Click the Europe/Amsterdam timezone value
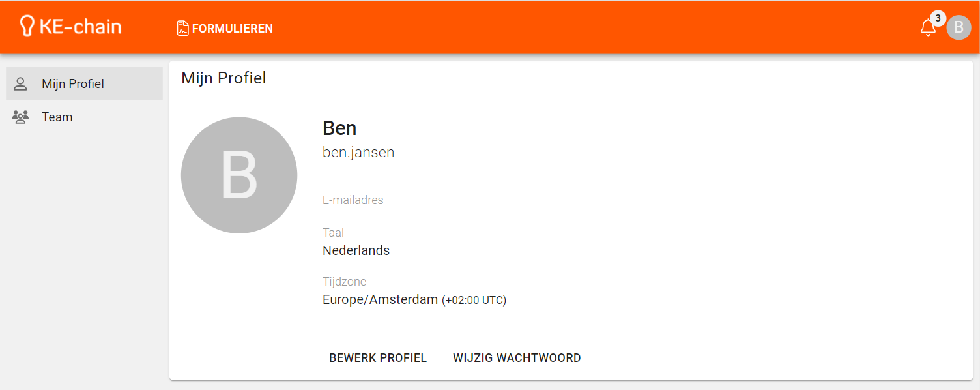 coord(380,300)
